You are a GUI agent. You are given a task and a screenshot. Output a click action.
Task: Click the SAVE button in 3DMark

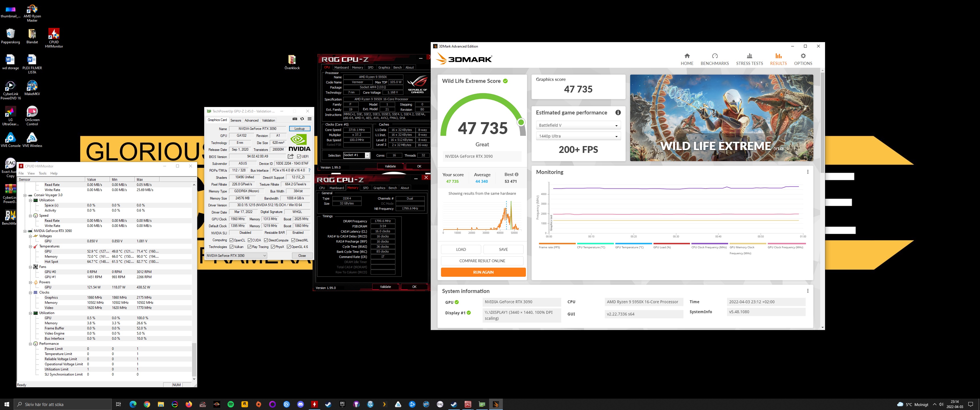503,249
